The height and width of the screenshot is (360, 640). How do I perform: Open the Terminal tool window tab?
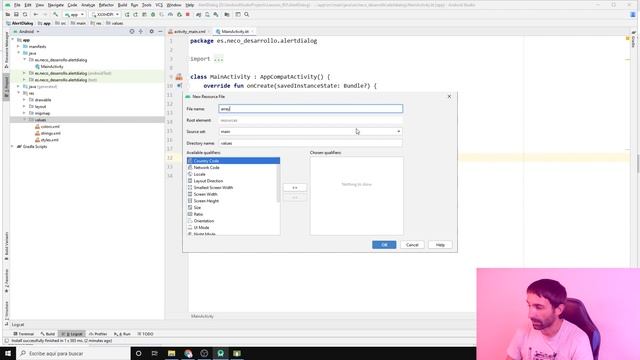point(24,334)
